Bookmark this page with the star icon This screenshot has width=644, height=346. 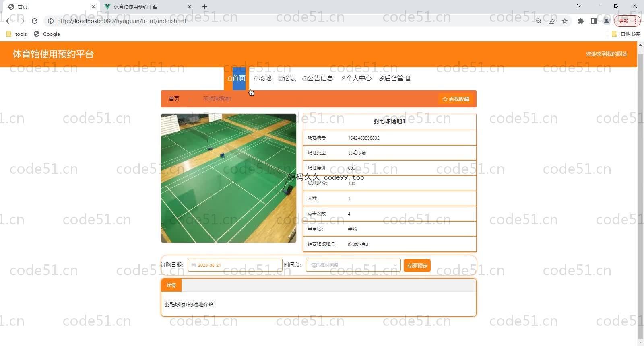(565, 21)
